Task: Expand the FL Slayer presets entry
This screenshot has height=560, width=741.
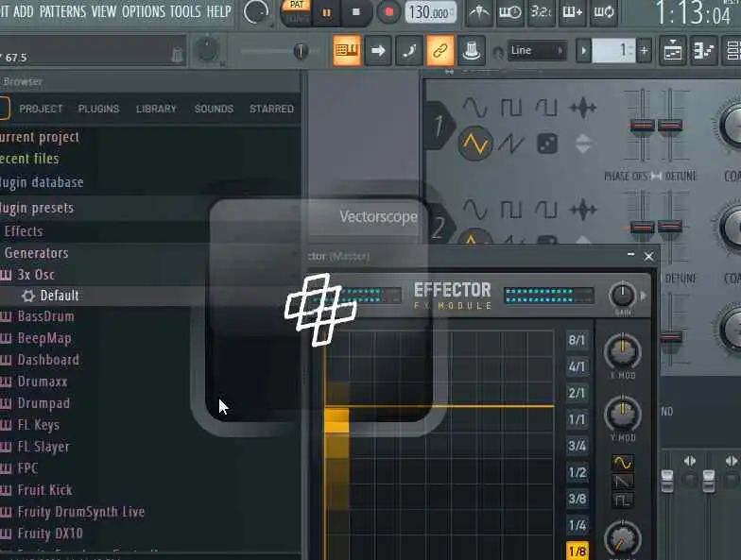Action: tap(43, 447)
